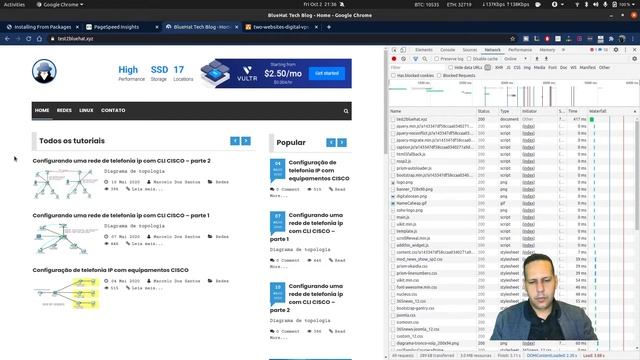Switch to the Console tab in DevTools
Viewport: 640px width, 360px height.
click(x=447, y=50)
